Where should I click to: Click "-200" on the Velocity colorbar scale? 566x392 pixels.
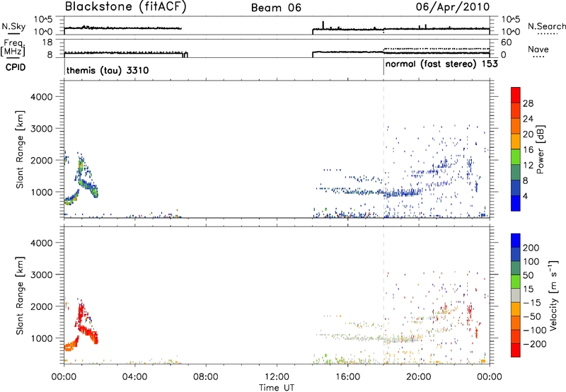[535, 344]
